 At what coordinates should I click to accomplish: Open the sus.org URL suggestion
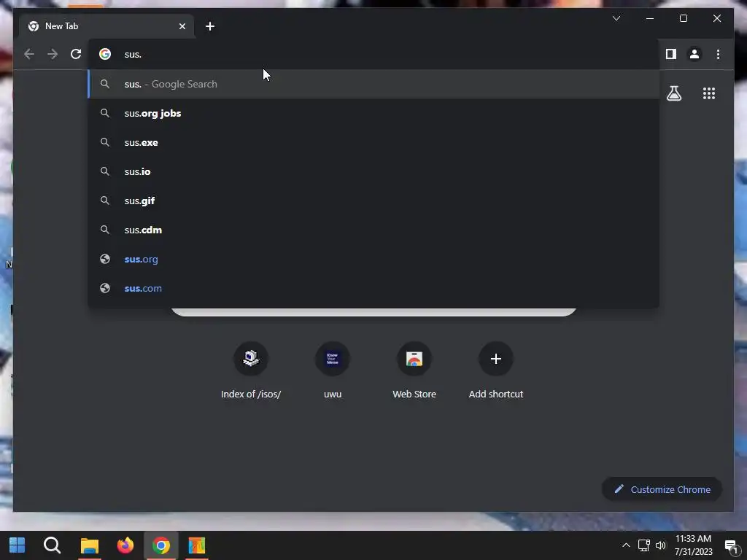click(373, 259)
